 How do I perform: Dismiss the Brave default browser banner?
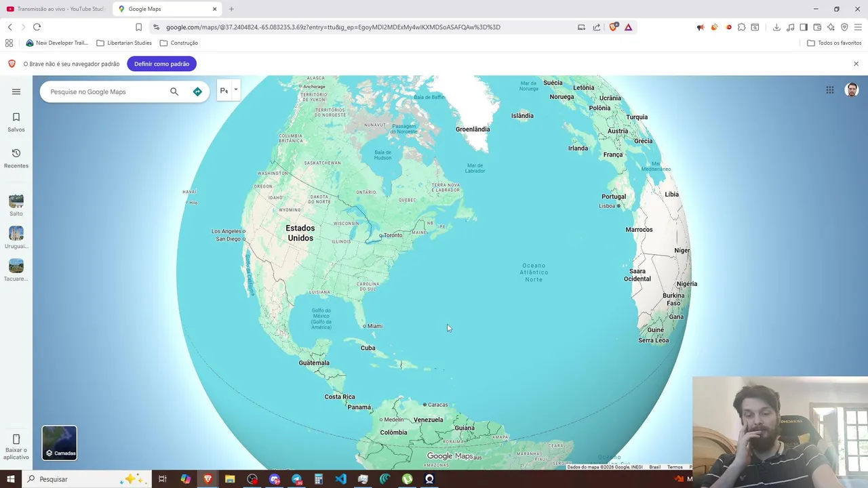click(856, 64)
